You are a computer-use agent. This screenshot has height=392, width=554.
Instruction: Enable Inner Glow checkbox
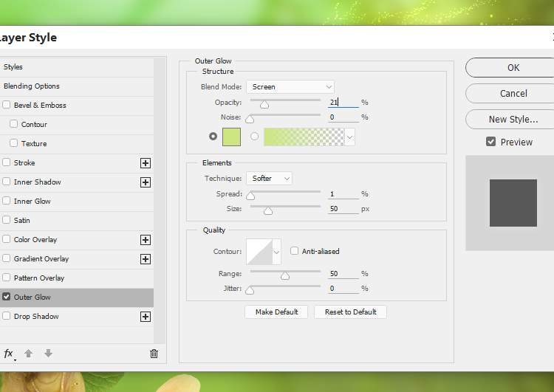click(7, 200)
